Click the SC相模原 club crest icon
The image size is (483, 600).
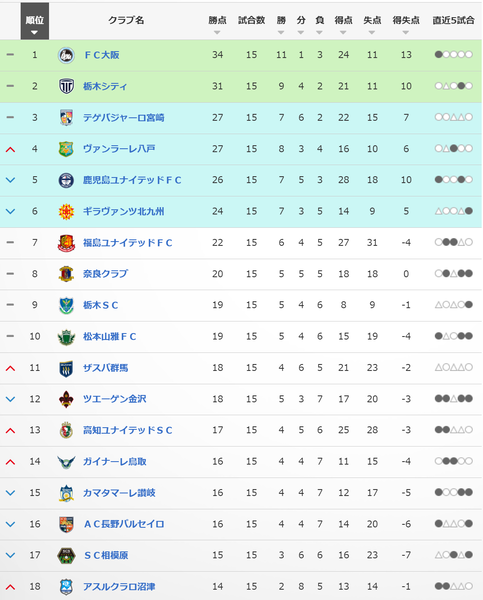tap(66, 555)
